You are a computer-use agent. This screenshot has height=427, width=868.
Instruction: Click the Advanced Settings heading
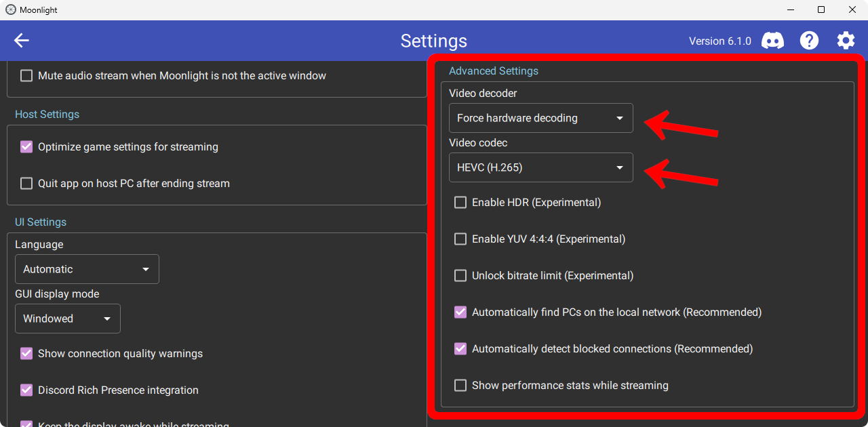tap(494, 71)
